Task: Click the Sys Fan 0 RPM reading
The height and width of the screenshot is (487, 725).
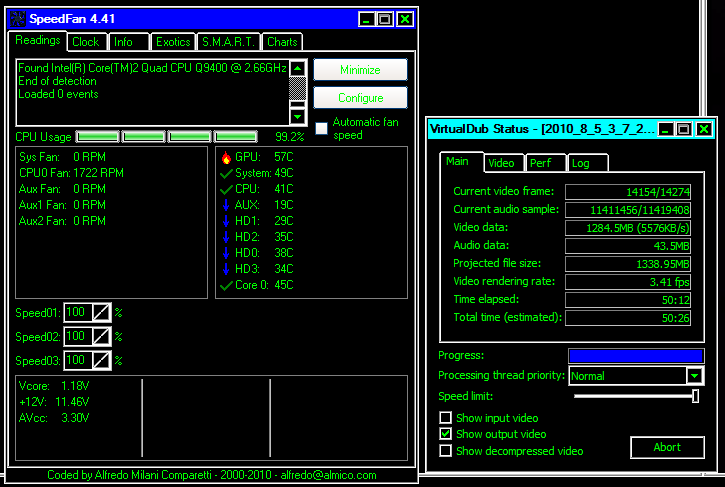Action: pyautogui.click(x=62, y=157)
